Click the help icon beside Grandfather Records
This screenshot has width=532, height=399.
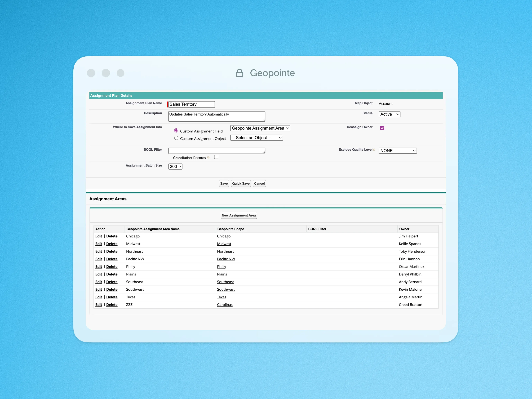pos(208,158)
